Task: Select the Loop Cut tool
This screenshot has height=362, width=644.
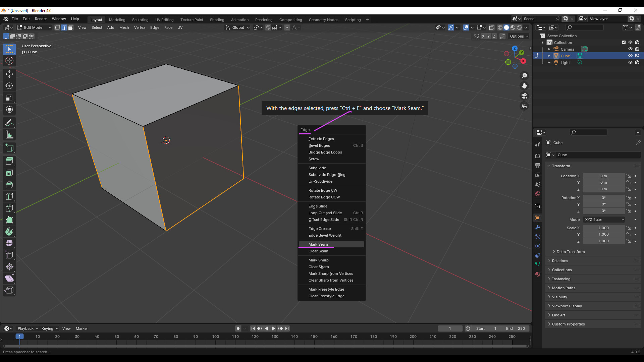Action: (9, 196)
